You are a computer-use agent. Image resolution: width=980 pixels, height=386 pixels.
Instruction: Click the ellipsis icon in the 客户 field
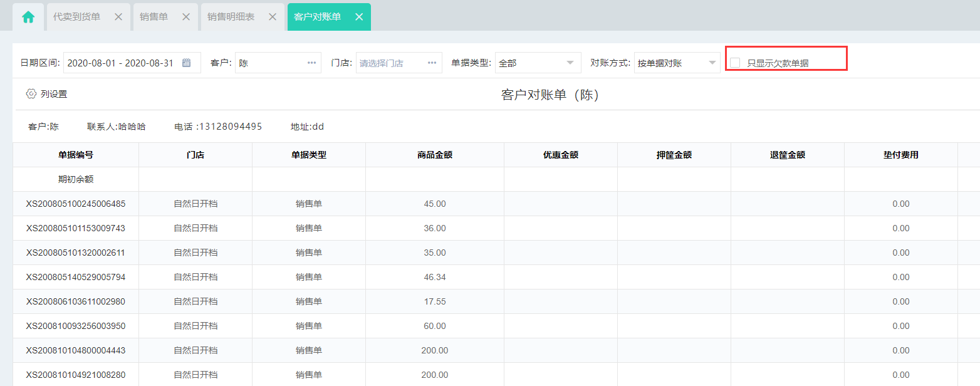pos(311,63)
